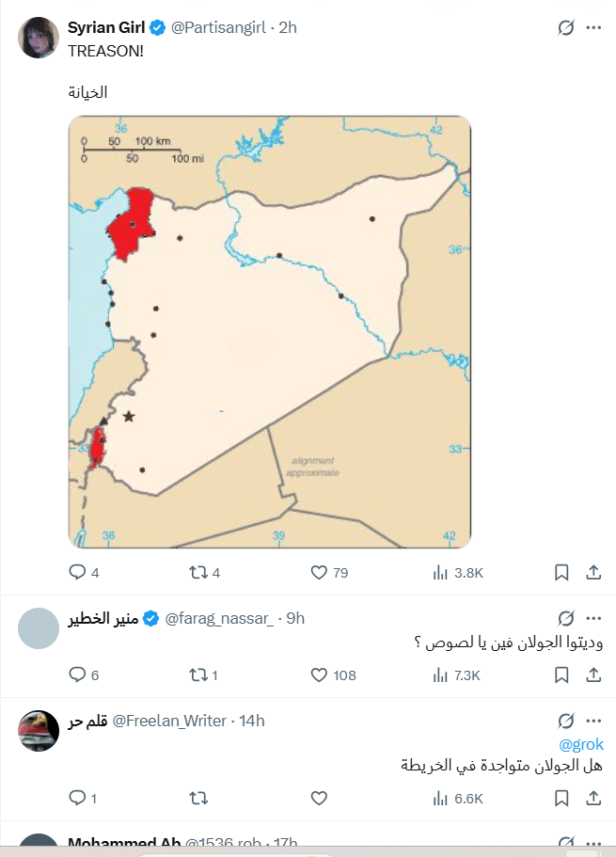
Task: Like Syrian Girl's map post
Action: 319,572
